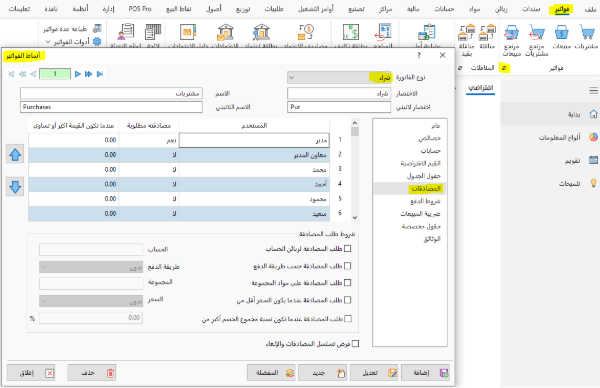The image size is (600, 388).
Task: Open the مناقلة بقيد ribbon icon
Action: 466,32
